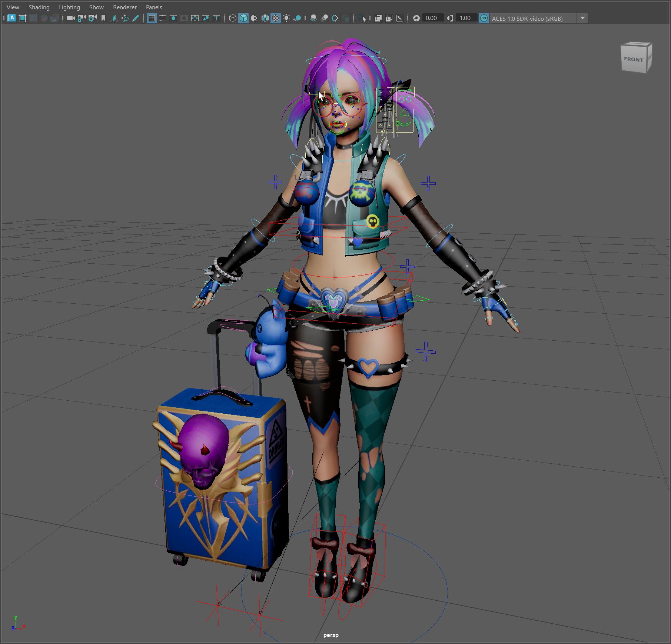This screenshot has width=671, height=644.
Task: Open Camera Attributes via gear camera icon
Action: click(x=92, y=18)
